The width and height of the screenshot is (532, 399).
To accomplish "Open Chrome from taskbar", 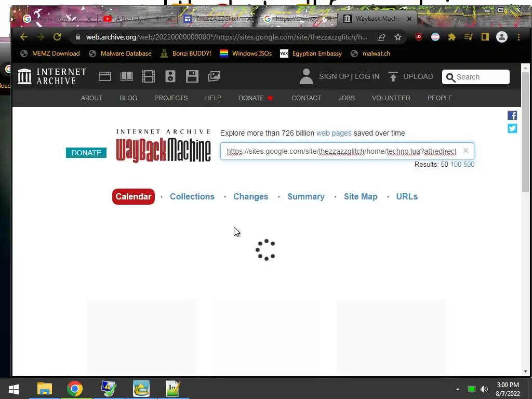I will (x=75, y=389).
